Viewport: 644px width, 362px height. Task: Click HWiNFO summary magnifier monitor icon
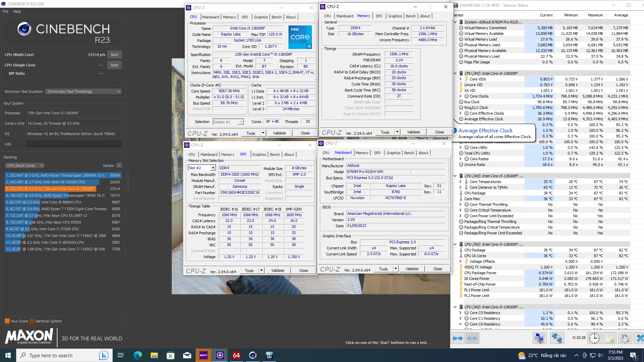pos(539,338)
